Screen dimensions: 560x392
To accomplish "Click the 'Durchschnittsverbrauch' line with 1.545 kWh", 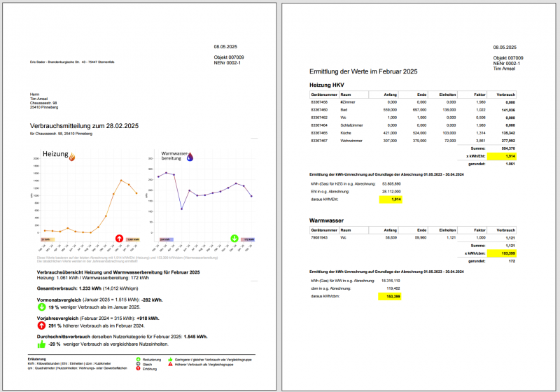I will 122,337.
